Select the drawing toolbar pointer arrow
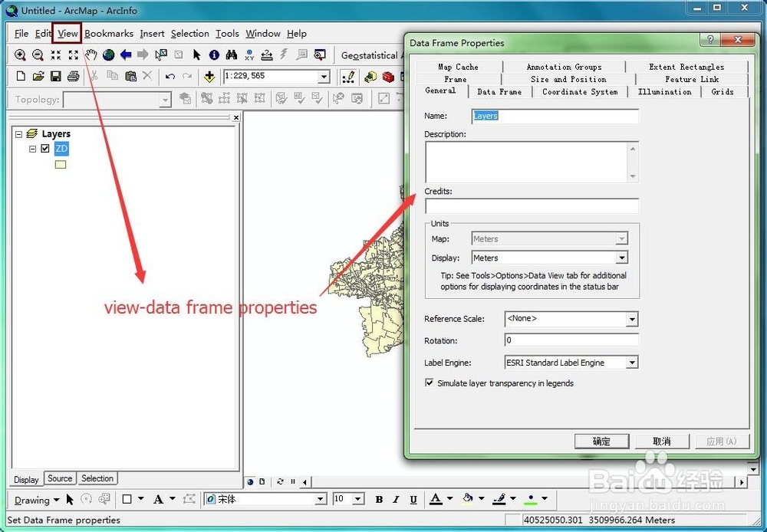The image size is (767, 532). (70, 499)
